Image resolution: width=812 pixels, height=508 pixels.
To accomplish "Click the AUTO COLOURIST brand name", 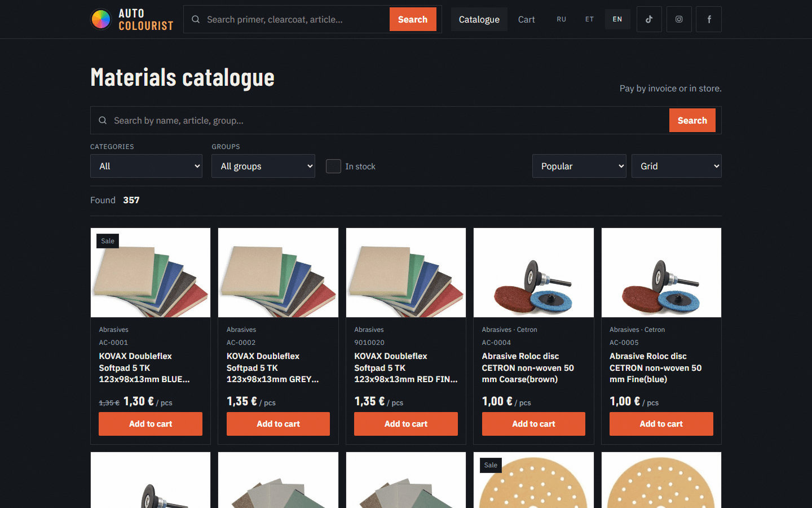I will pyautogui.click(x=145, y=19).
